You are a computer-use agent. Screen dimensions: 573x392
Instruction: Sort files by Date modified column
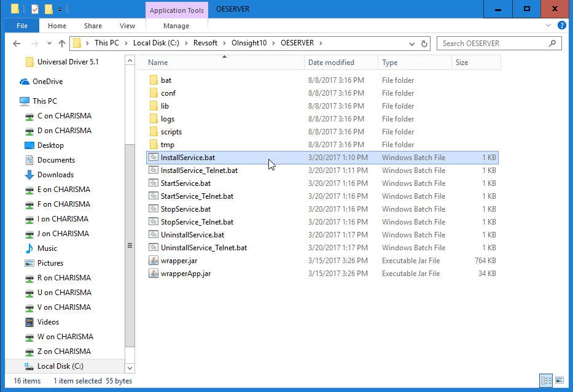click(341, 63)
